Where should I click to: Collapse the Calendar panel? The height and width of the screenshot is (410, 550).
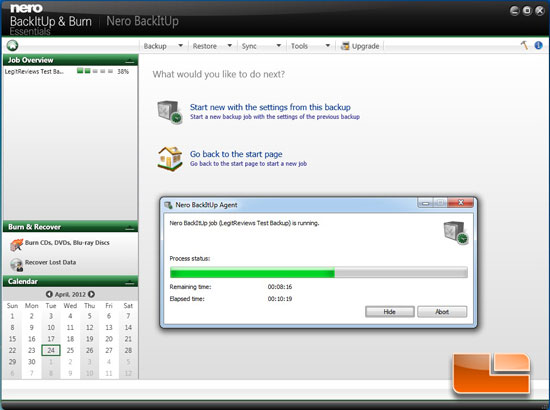point(129,282)
